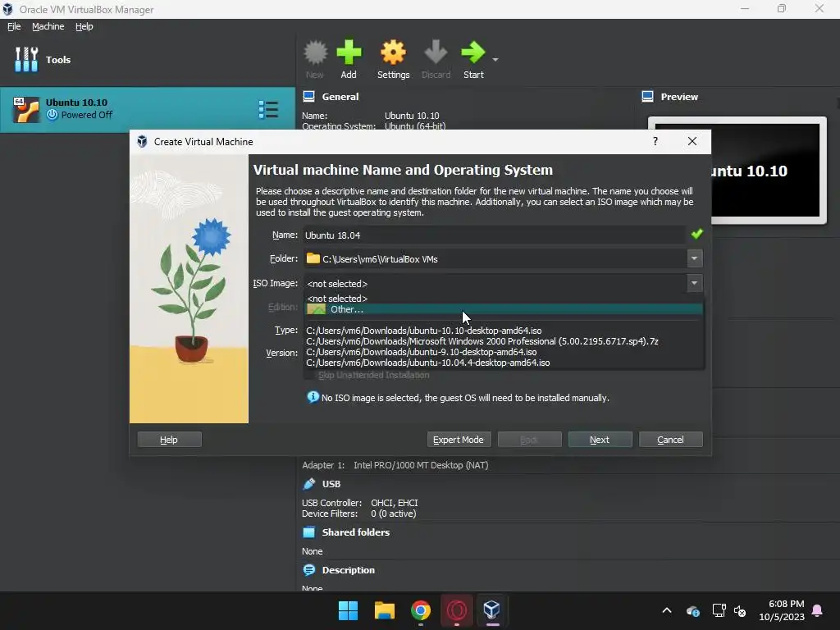Click the network display tray icon
The height and width of the screenshot is (630, 840).
(719, 610)
